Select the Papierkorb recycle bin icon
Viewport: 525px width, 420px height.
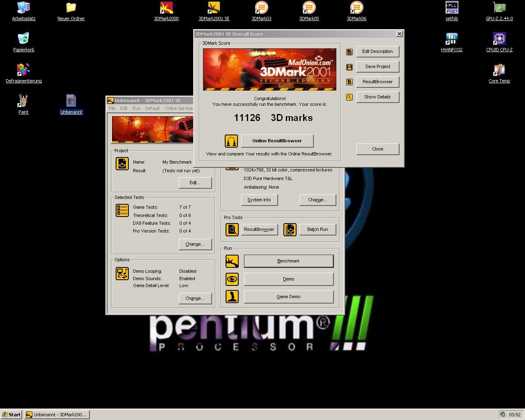pos(23,42)
